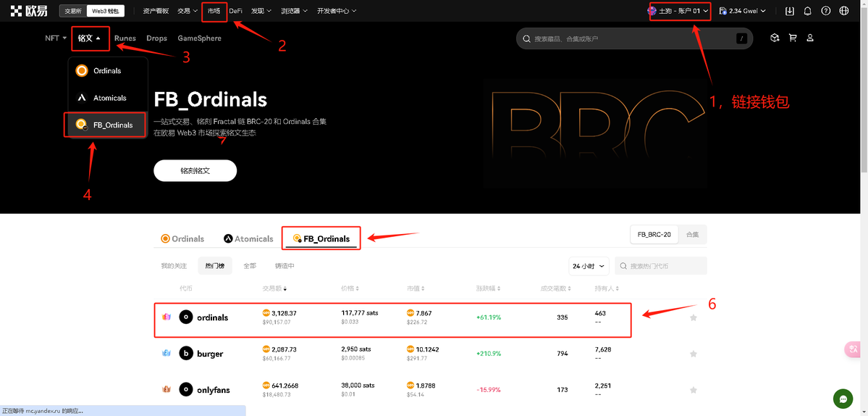Click the cube icon beside shopping cart

click(x=775, y=38)
